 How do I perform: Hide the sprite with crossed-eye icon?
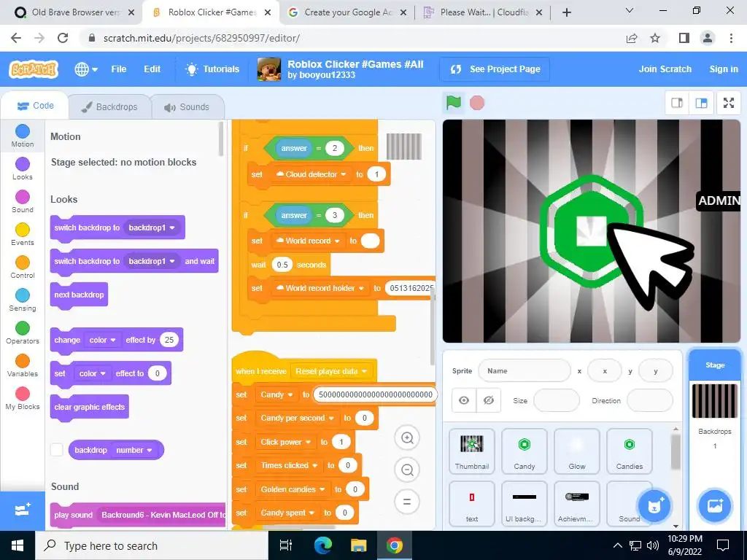coord(488,400)
